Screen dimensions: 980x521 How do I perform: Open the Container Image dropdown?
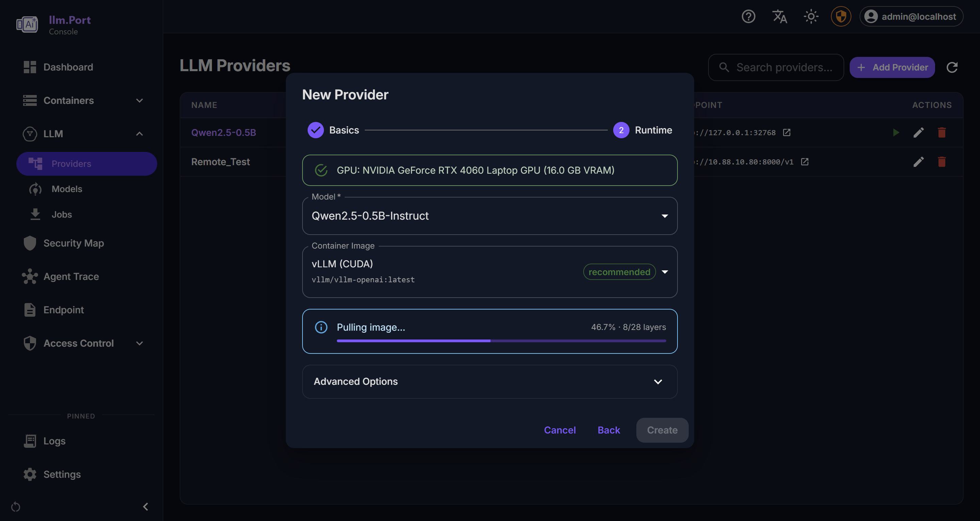(490, 271)
